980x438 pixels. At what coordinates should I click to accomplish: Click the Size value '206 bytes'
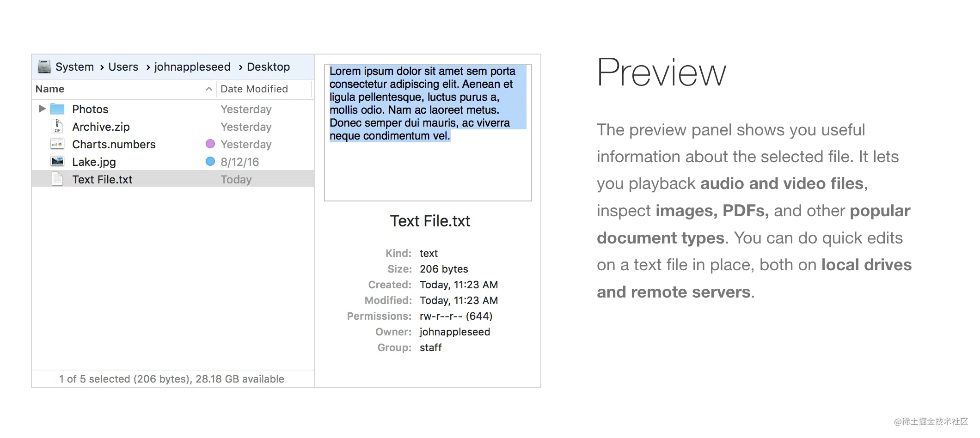444,269
